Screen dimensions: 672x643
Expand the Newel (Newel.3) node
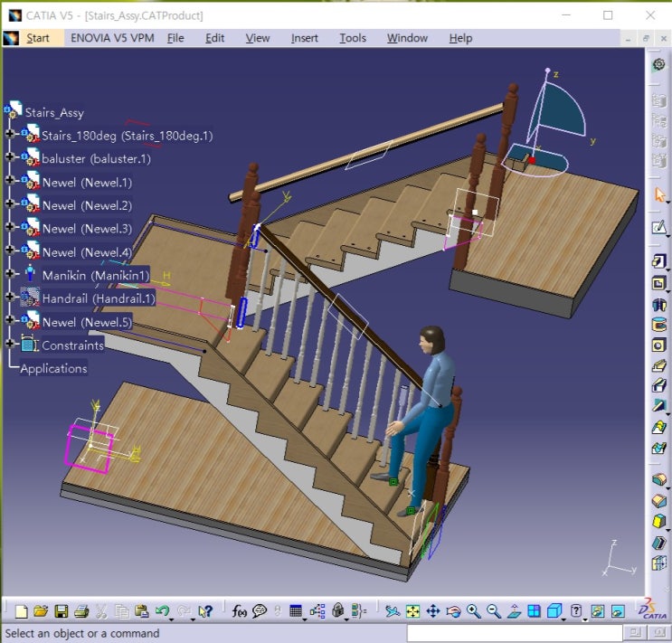click(9, 226)
